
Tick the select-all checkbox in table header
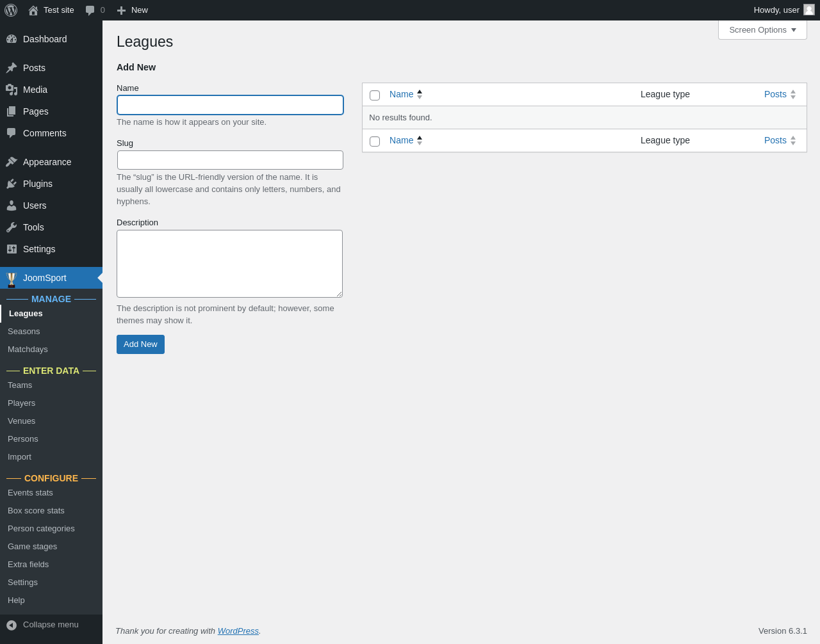coord(375,95)
